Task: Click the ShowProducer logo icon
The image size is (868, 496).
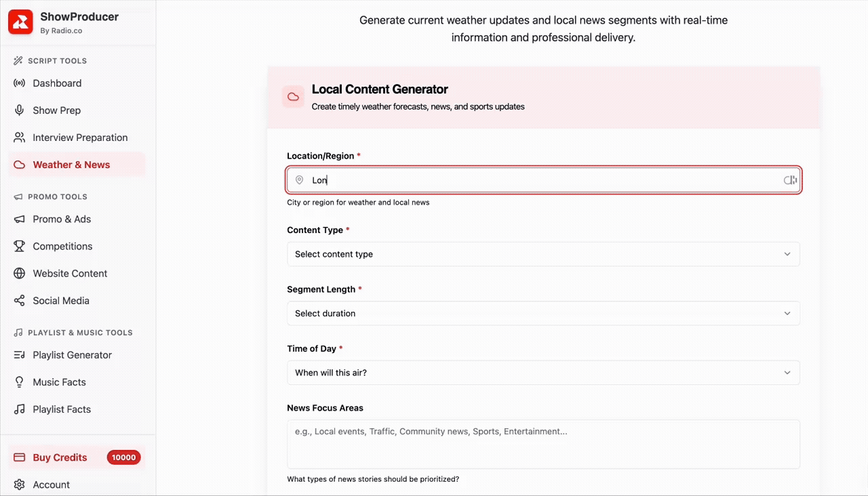Action: (20, 22)
